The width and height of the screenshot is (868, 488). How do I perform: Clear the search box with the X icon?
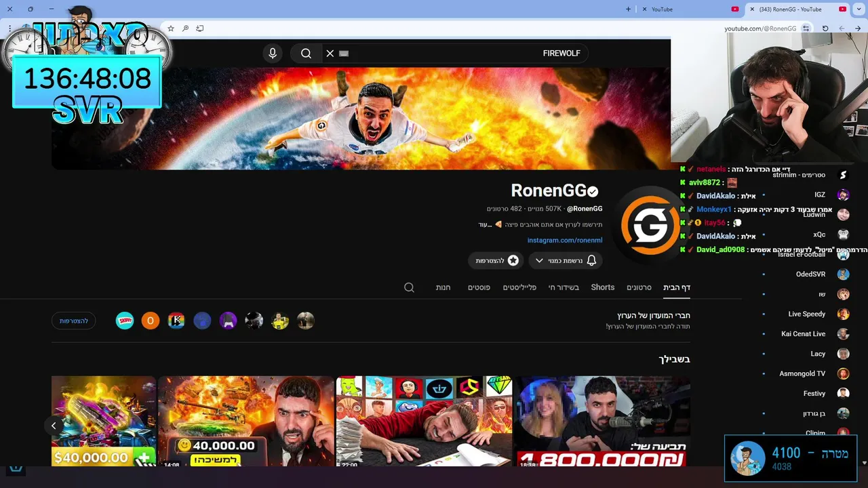pos(330,54)
